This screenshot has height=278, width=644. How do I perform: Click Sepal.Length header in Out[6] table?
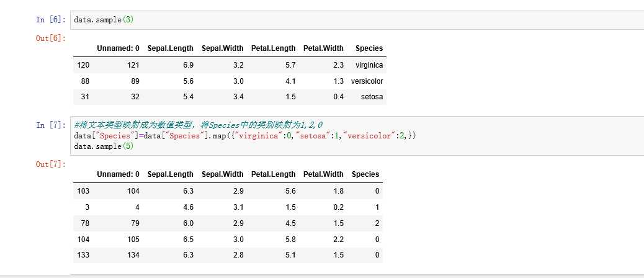coord(170,48)
